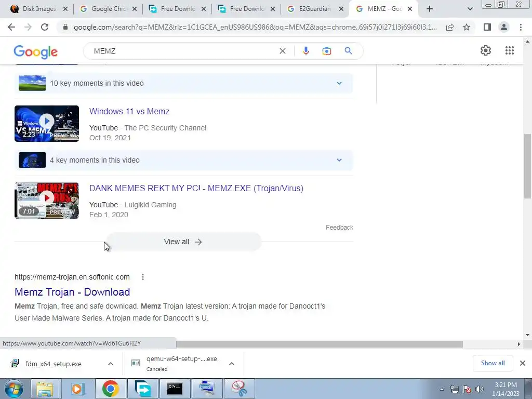
Task: Go back using the browser back arrow
Action: tap(11, 27)
